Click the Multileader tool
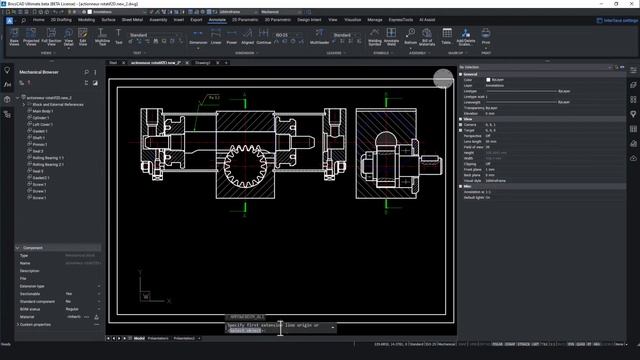640x360 pixels. pos(319,37)
